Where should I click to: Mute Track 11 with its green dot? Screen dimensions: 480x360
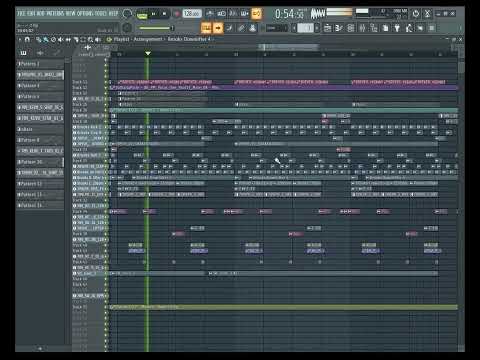(x=106, y=82)
